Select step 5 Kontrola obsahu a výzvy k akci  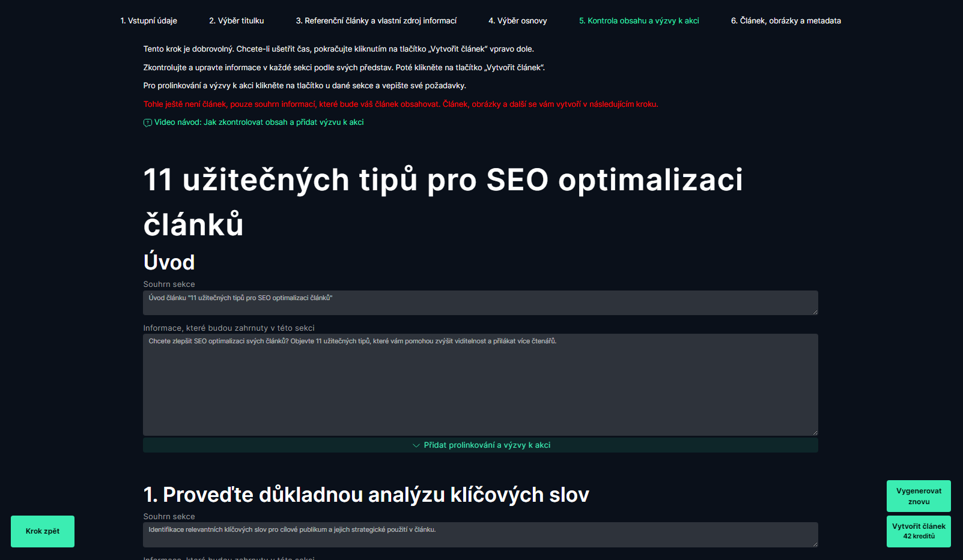pos(639,20)
